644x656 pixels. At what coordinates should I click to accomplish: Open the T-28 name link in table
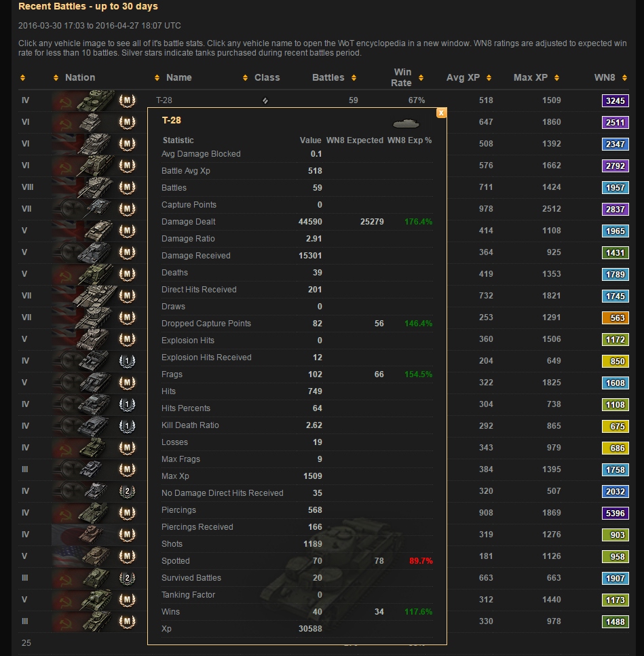164,100
